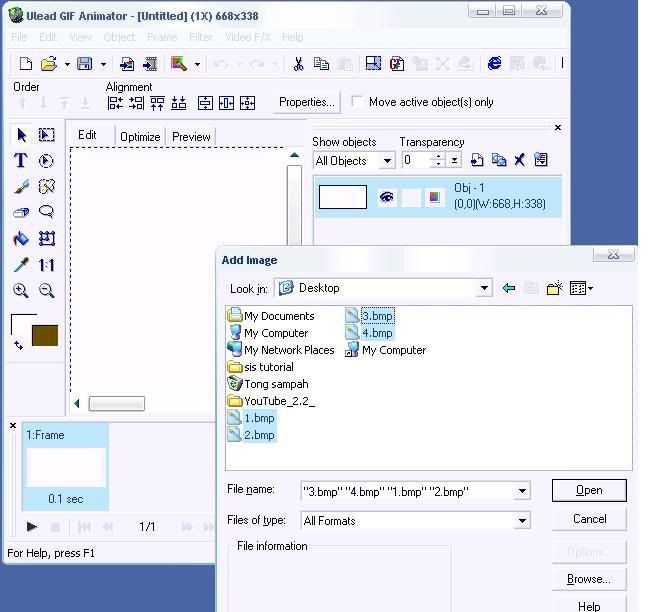Select the Lasso selection tool

[46, 212]
